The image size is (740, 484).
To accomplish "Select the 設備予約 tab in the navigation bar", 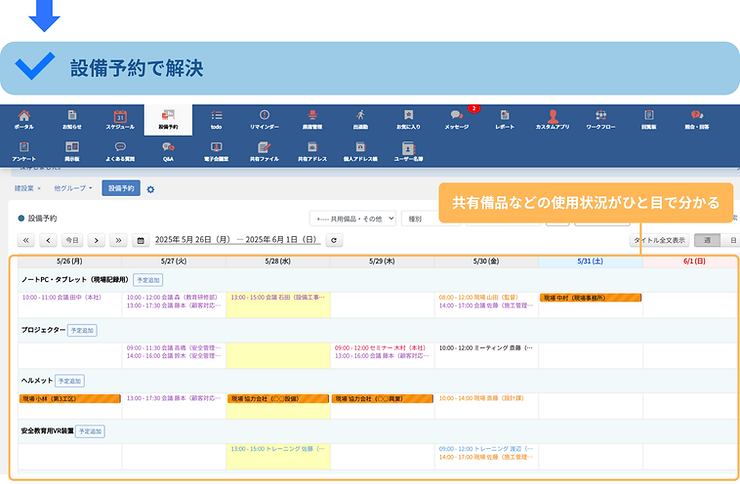I will [168, 120].
